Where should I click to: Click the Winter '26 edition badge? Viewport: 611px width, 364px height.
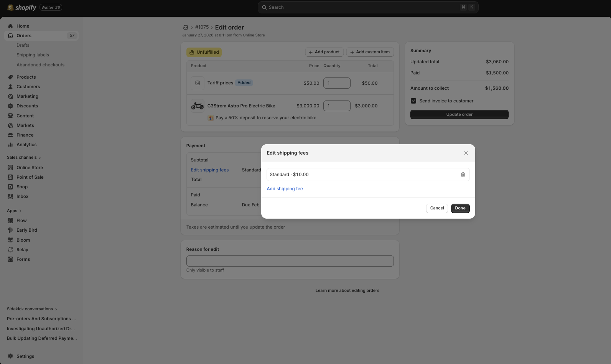[x=51, y=7]
